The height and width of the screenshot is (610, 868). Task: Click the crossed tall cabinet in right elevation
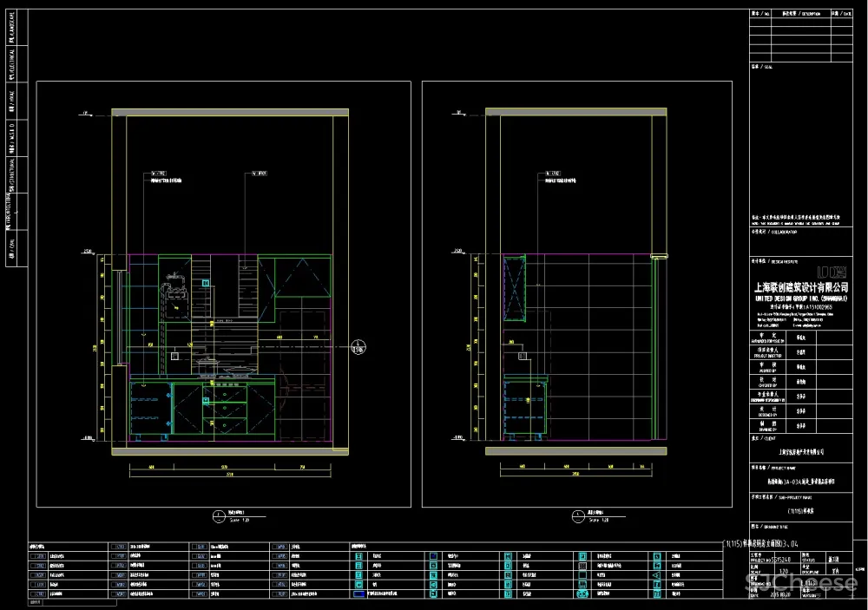[515, 287]
